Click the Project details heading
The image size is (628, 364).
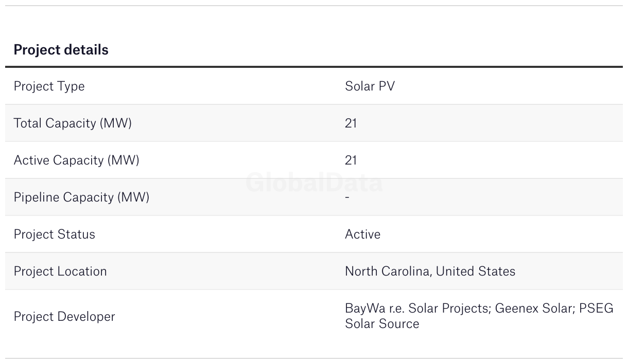coord(61,50)
